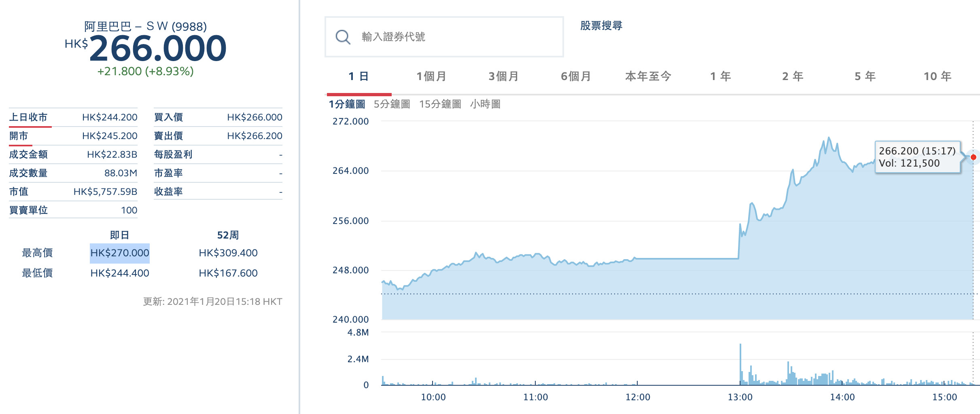Image resolution: width=980 pixels, height=414 pixels.
Task: Click the 52周 column header
Action: pos(228,235)
